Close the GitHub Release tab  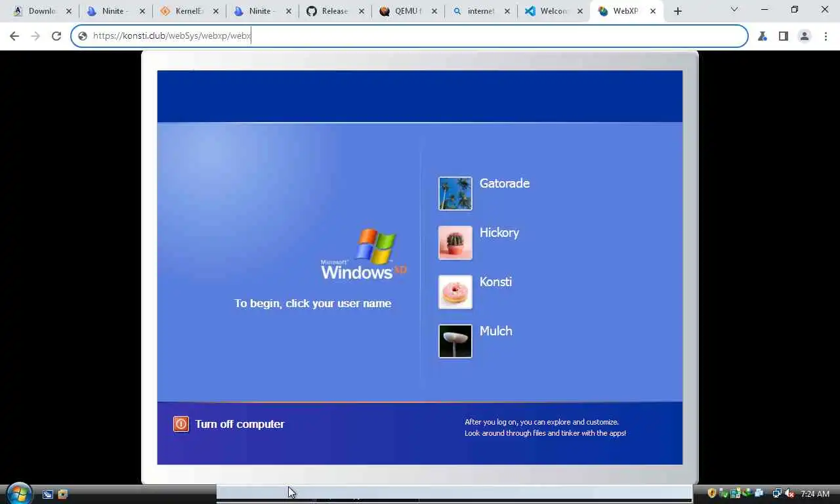click(362, 11)
